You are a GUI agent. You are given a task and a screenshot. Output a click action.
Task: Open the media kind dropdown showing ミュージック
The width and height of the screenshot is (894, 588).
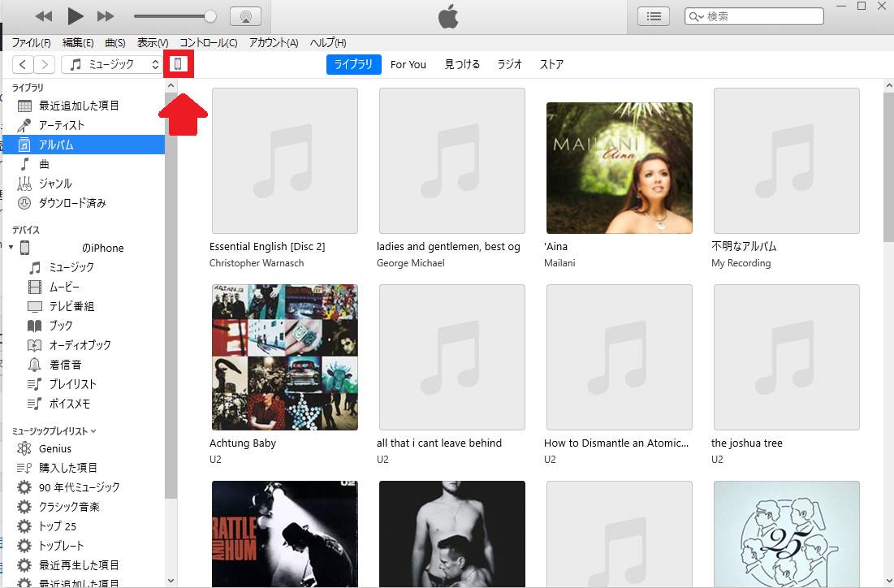[x=110, y=64]
